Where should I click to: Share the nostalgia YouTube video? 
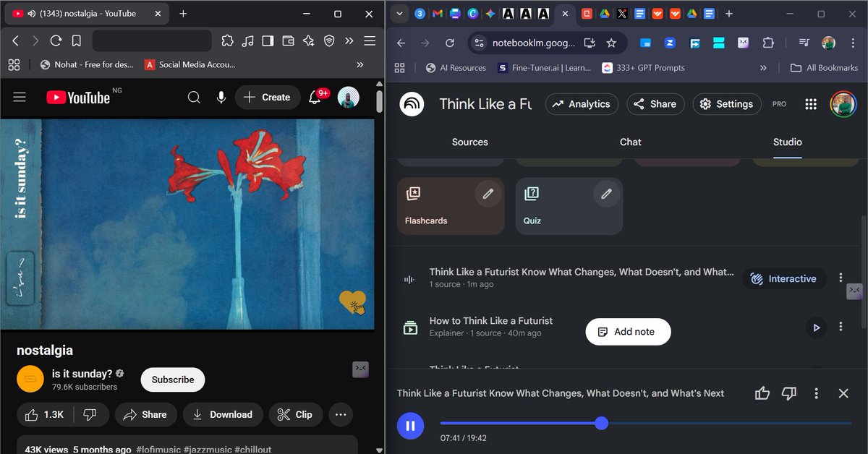[145, 414]
